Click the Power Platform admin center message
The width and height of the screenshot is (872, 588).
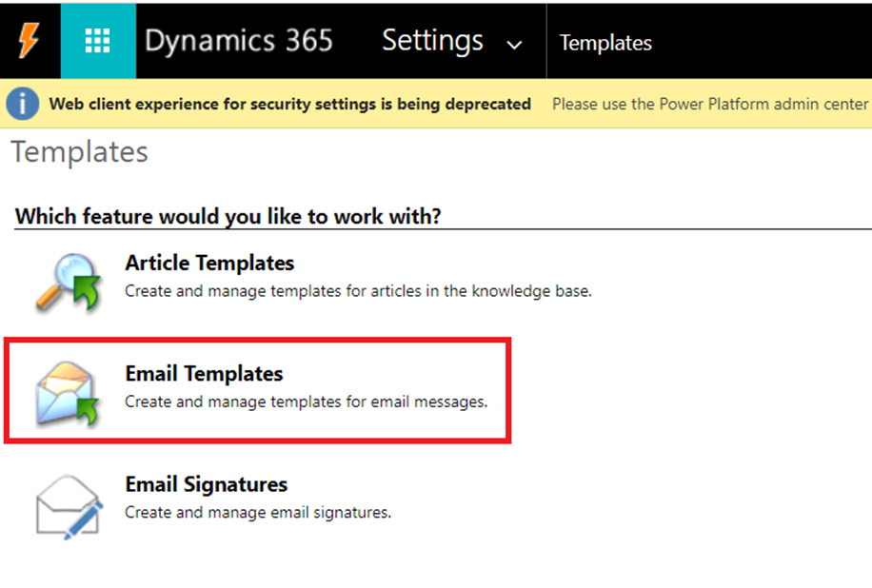point(710,104)
